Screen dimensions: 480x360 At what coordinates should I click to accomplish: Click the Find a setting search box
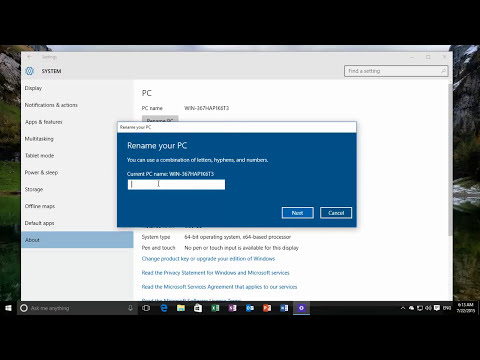(396, 71)
